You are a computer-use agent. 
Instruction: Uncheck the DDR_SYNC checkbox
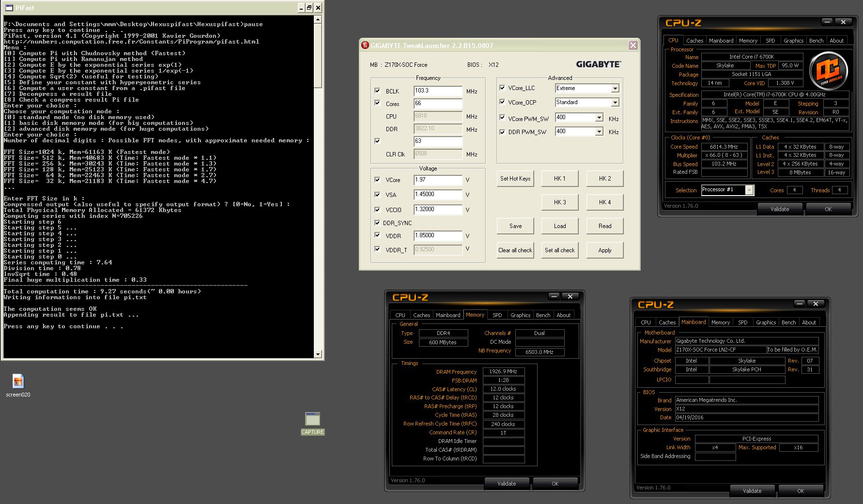pos(377,223)
